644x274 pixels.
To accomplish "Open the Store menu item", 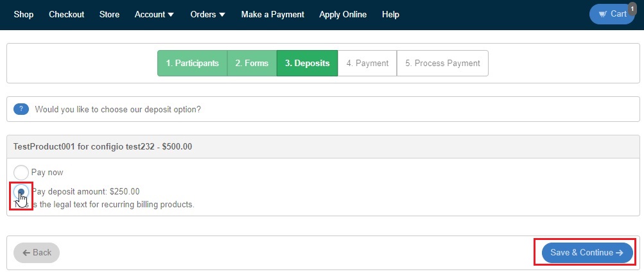I will tap(109, 14).
